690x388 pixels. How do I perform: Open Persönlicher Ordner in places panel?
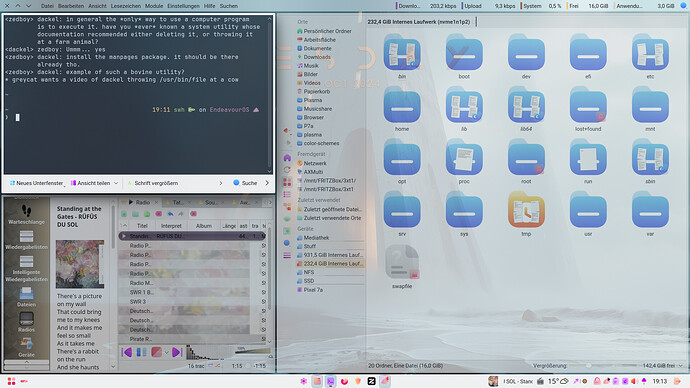pos(324,31)
